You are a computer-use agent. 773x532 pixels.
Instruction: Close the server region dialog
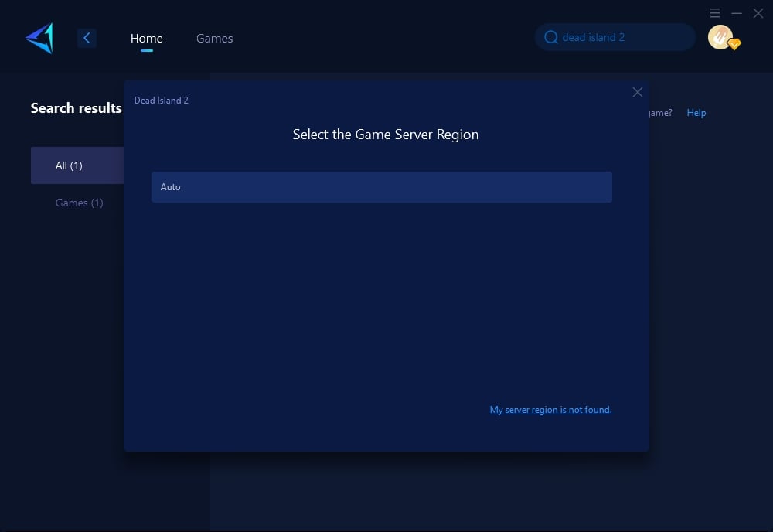pos(638,92)
